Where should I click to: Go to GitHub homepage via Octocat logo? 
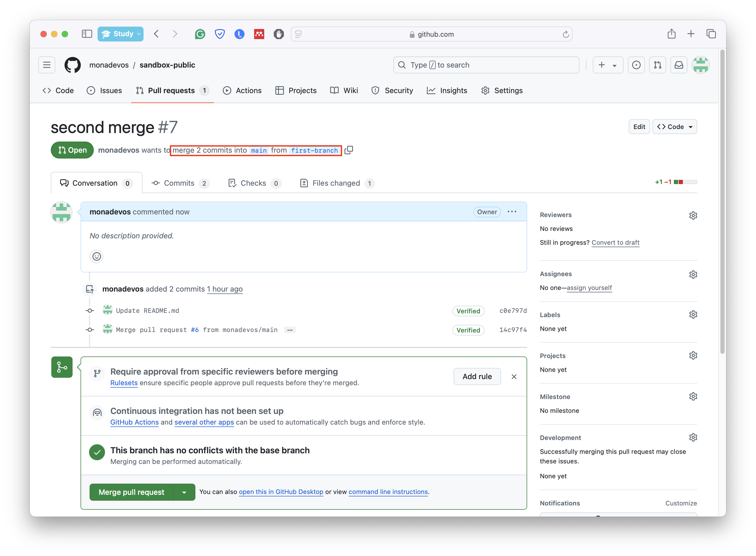[73, 65]
